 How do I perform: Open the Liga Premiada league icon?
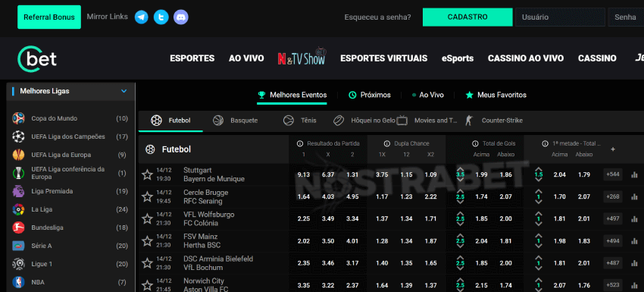(18, 191)
